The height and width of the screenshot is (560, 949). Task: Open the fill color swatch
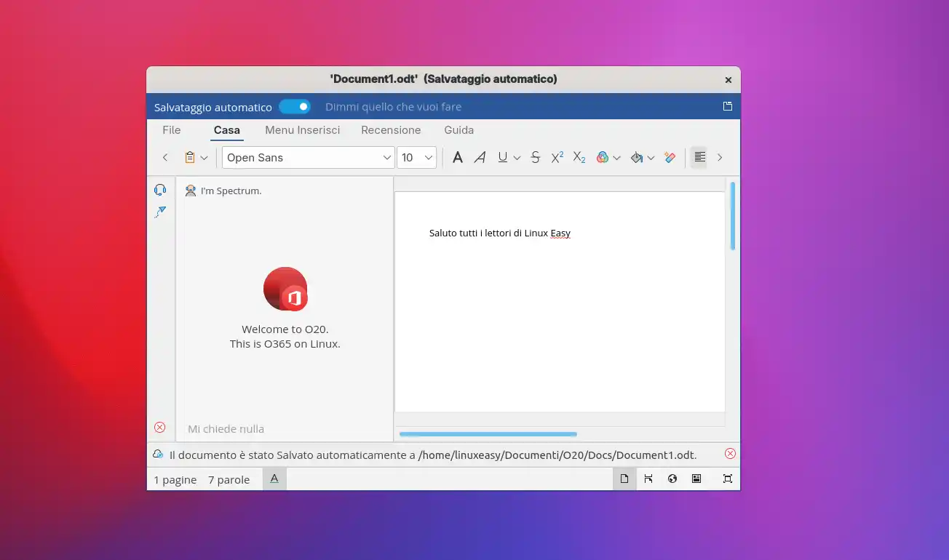point(637,157)
